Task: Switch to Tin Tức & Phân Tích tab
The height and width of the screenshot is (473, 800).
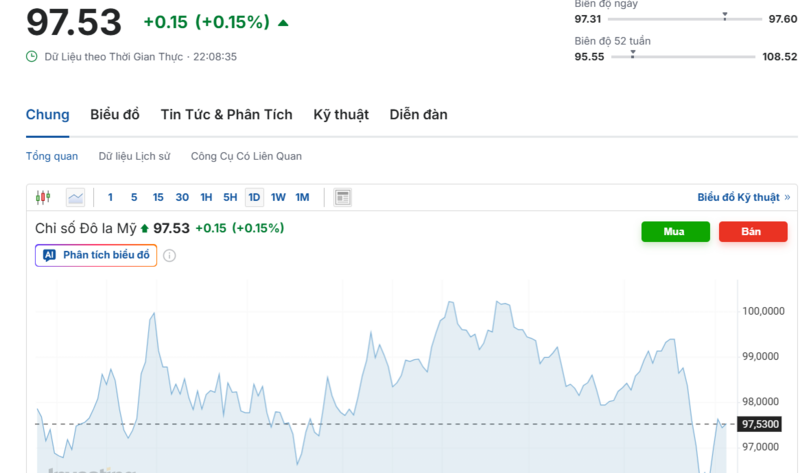Action: (x=226, y=114)
